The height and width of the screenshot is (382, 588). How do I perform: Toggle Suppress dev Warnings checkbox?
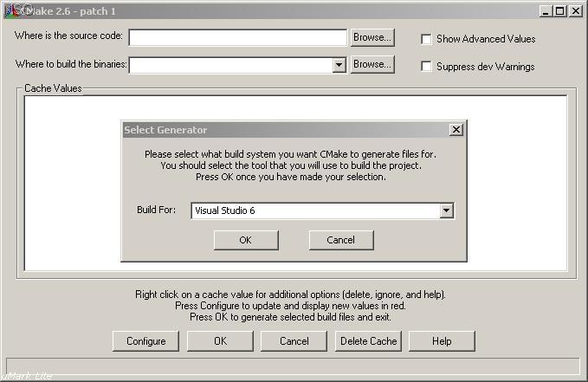click(426, 67)
